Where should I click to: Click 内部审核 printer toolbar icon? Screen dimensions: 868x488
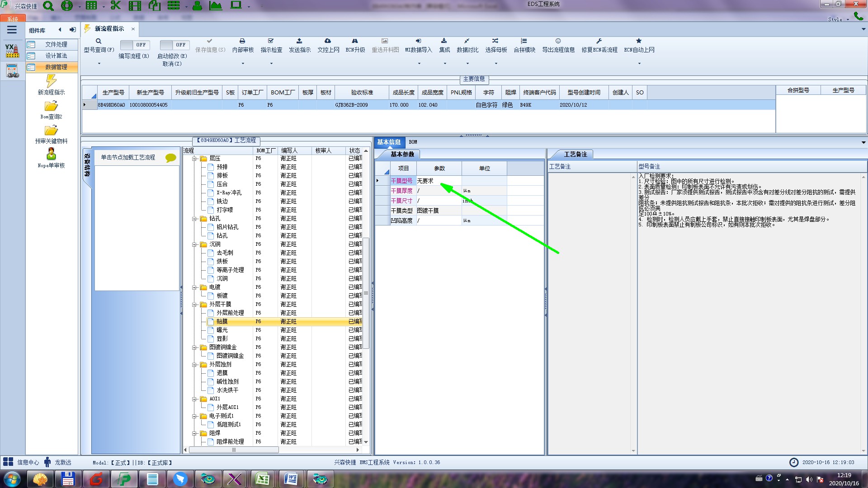[x=242, y=41]
